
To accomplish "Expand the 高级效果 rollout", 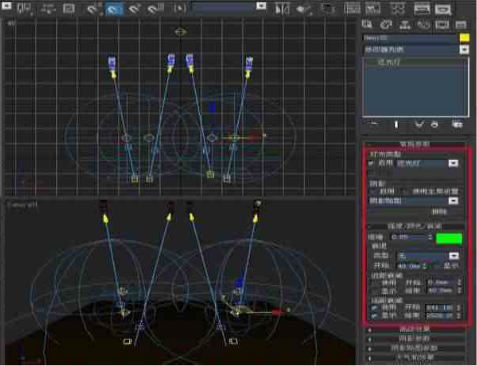I will (415, 329).
